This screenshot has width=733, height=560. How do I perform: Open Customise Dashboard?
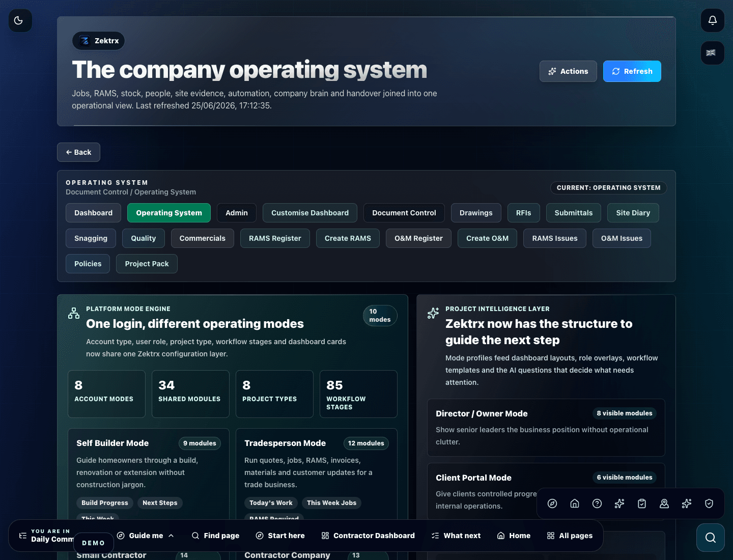(310, 213)
